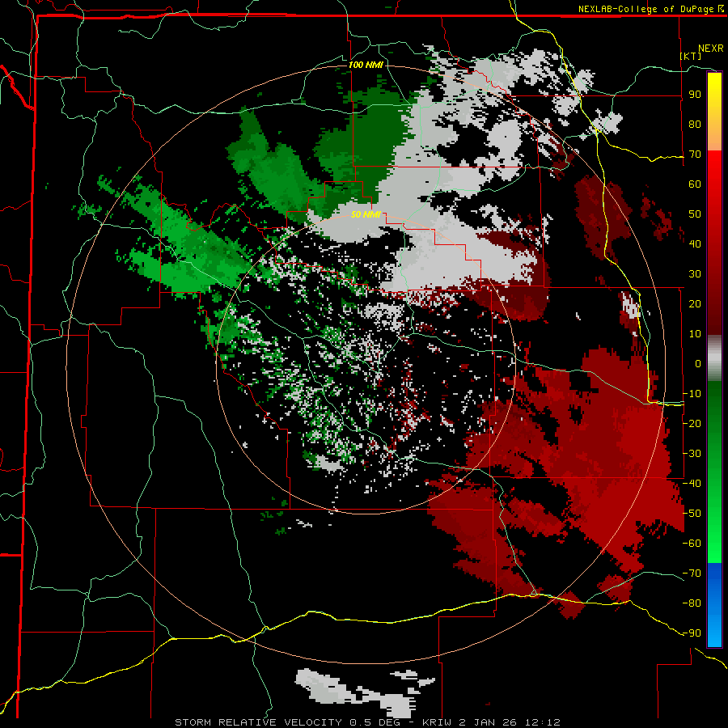
Task: Click the positive 50 knots scale label
Action: click(695, 214)
